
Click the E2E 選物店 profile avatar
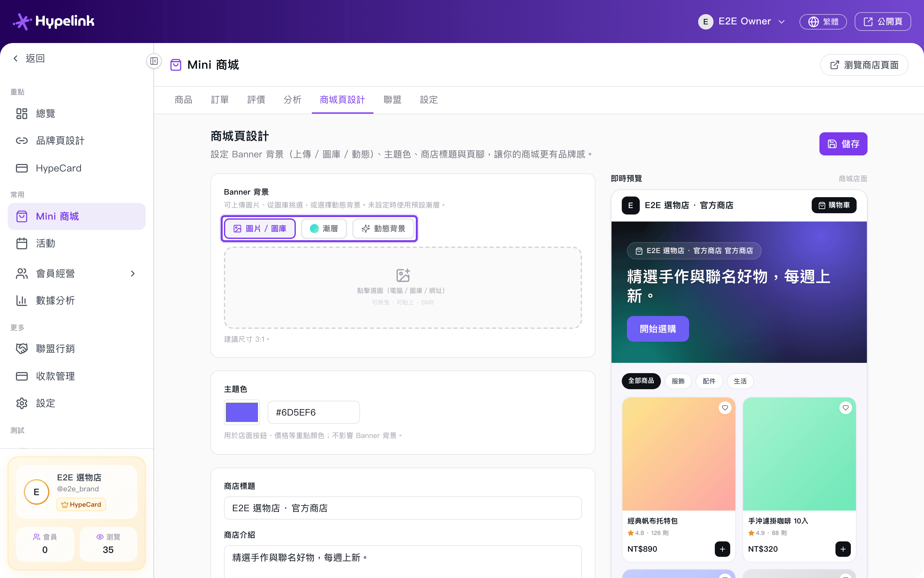37,492
